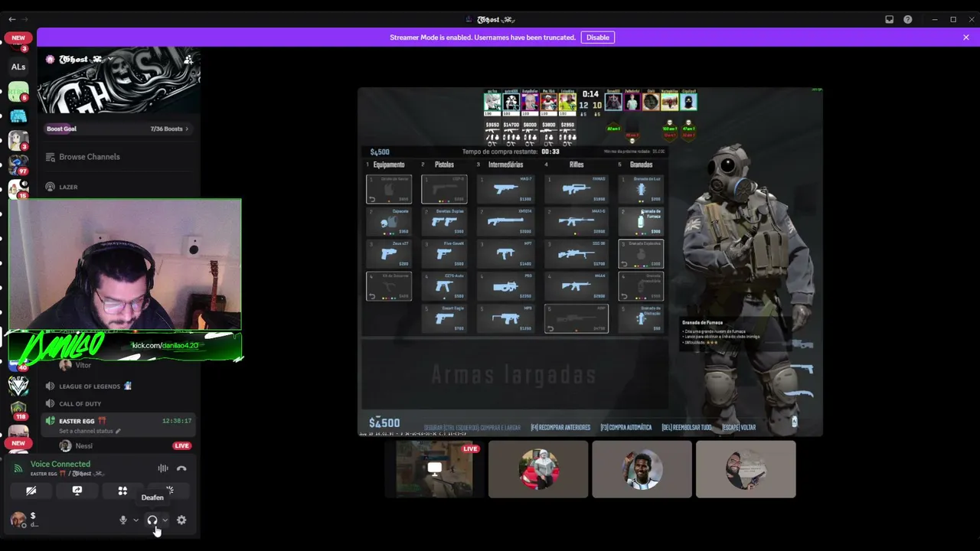The image size is (980, 551).
Task: Click Compra Automática in buy menu
Action: tap(626, 428)
